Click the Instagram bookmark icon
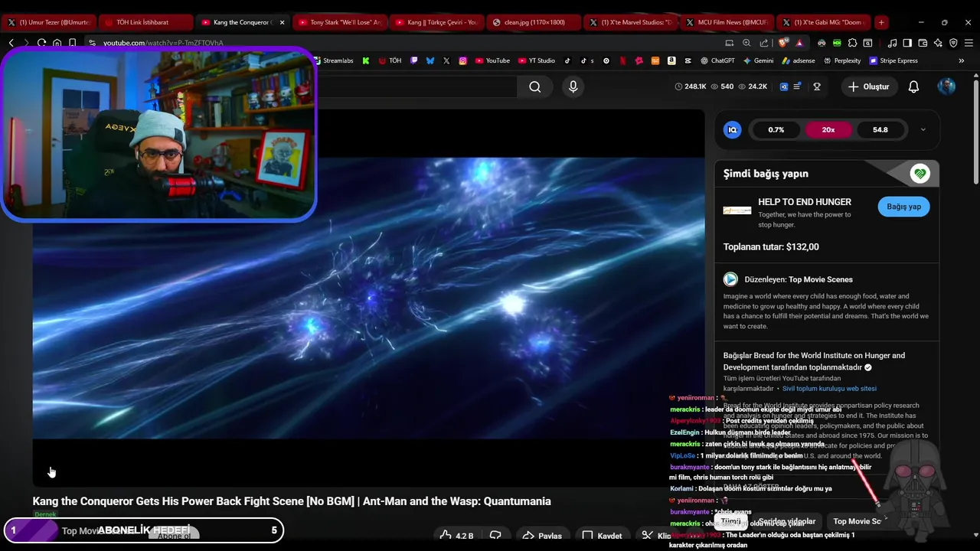 [x=463, y=60]
